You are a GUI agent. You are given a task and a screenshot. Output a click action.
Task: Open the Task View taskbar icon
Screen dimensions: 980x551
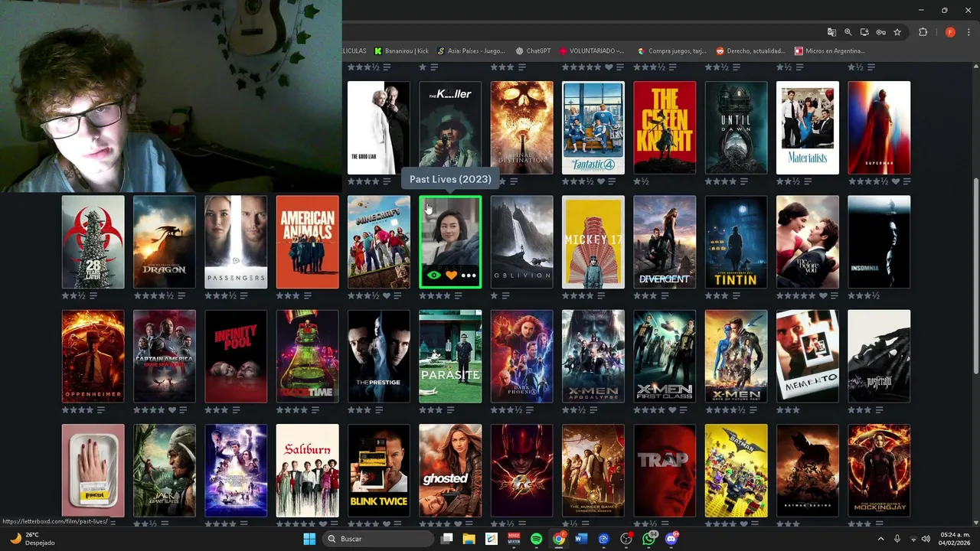(x=447, y=539)
